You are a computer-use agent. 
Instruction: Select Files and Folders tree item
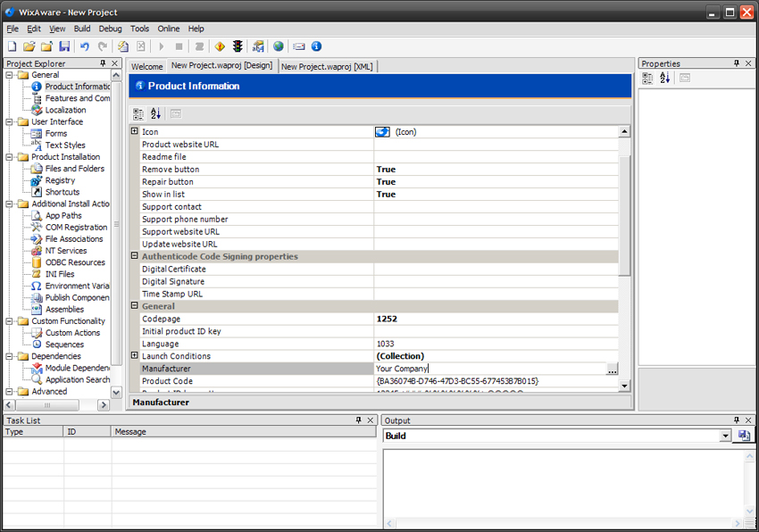[75, 169]
